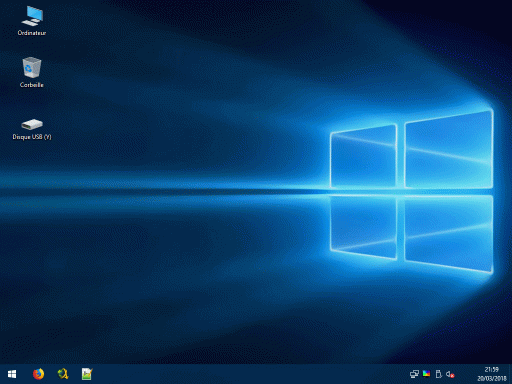Select the Disque USB (Y) drive icon
This screenshot has width=512, height=384.
pos(32,129)
